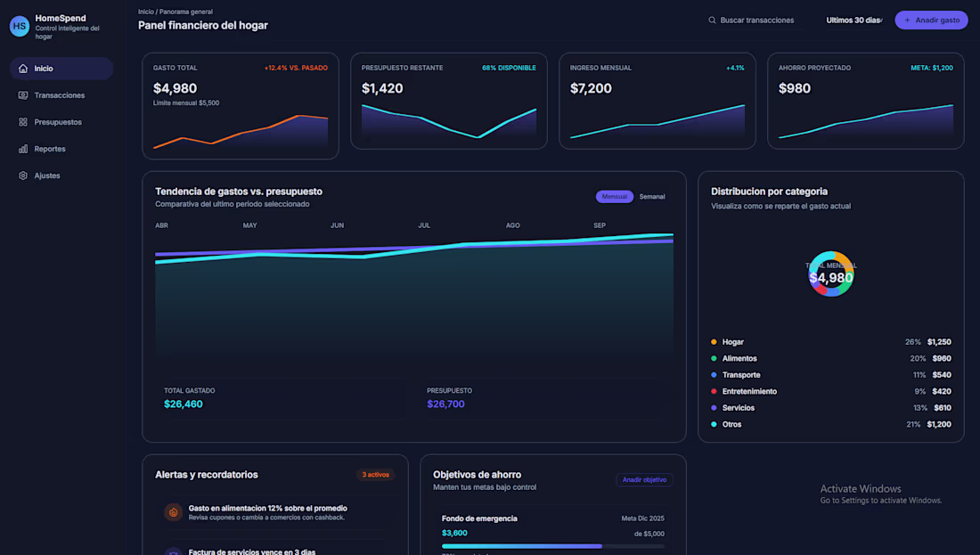This screenshot has width=980, height=555.
Task: Open the Transacciones menu item
Action: click(61, 95)
